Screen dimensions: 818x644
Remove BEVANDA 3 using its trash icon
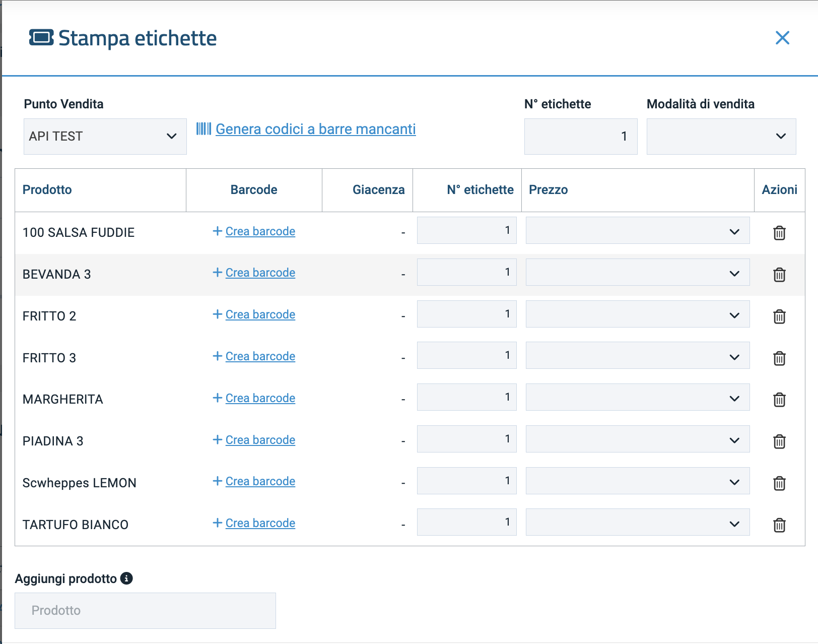pyautogui.click(x=779, y=275)
